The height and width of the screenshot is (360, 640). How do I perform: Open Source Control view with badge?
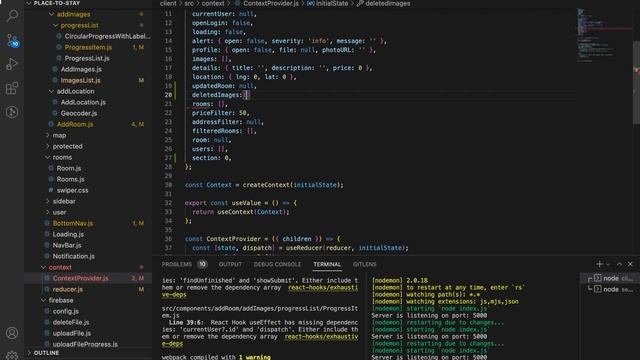12,40
